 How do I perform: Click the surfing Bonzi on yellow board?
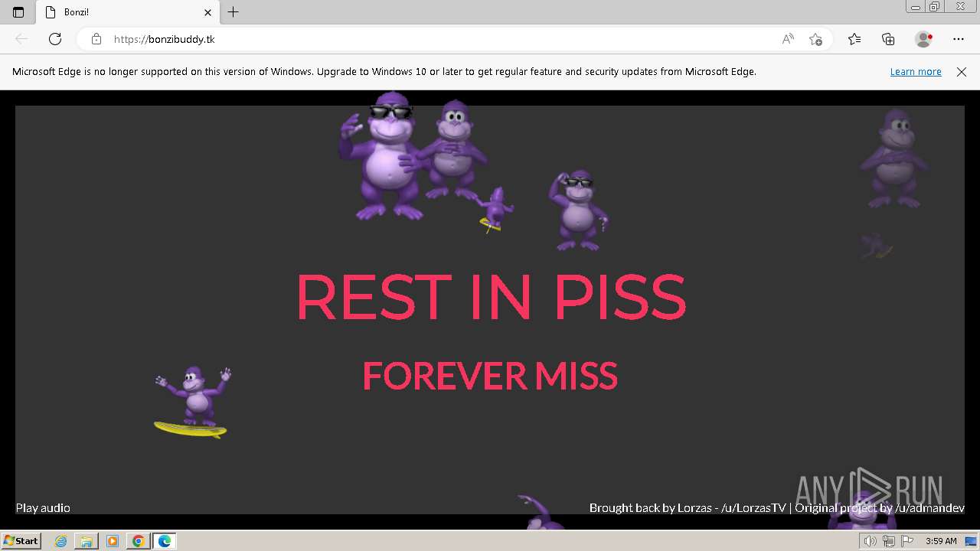tap(192, 403)
